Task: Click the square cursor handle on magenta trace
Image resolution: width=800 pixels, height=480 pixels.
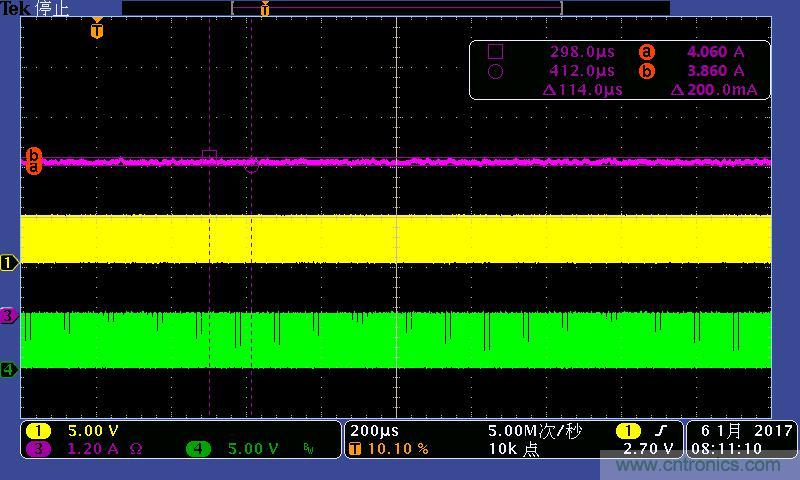Action: pos(209,155)
